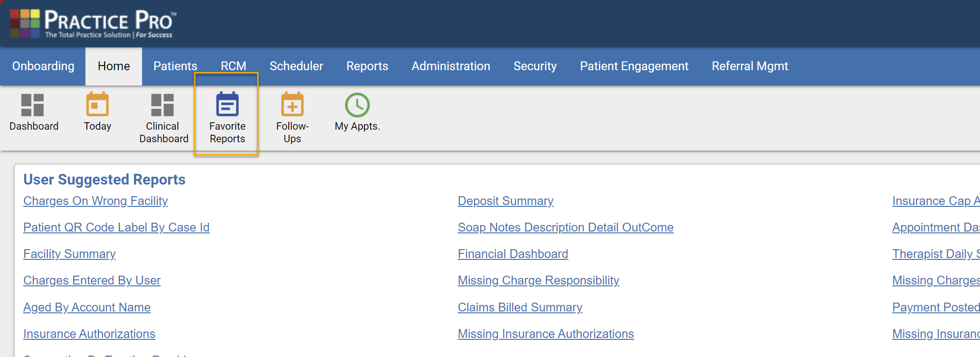Viewport: 980px width, 357px height.
Task: Open the Patient Engagement tab
Action: point(634,66)
